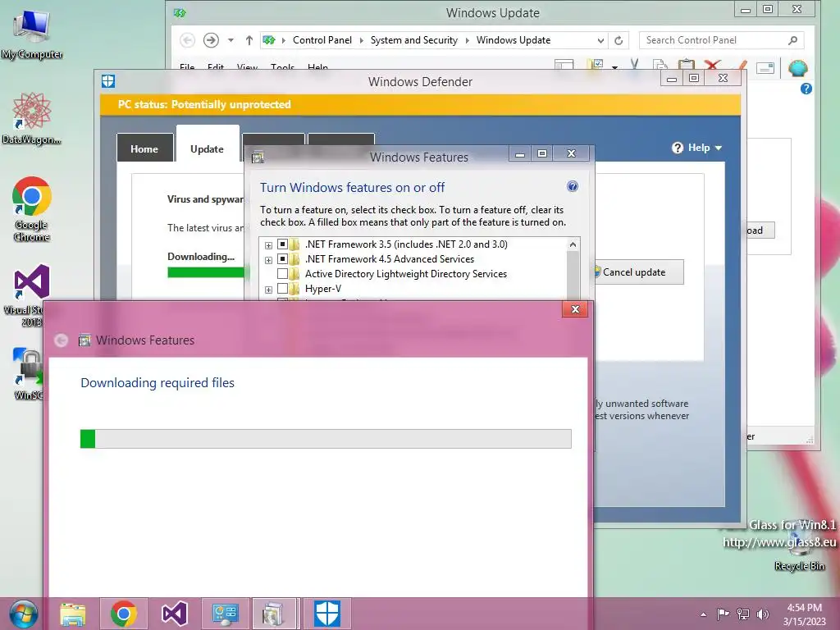
Task: Click the features list scroll-up arrow
Action: [573, 244]
